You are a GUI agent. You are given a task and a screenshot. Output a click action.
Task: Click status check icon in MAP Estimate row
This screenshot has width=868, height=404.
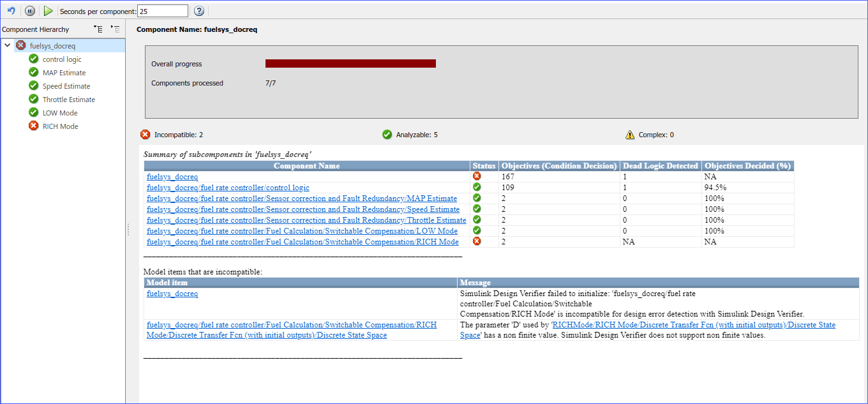pos(477,198)
